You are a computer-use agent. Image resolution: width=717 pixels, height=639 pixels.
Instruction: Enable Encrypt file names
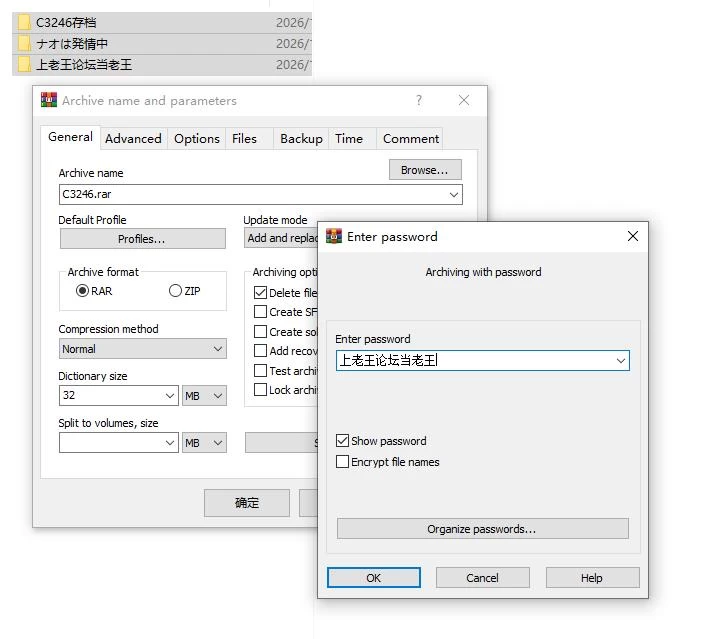pyautogui.click(x=342, y=462)
